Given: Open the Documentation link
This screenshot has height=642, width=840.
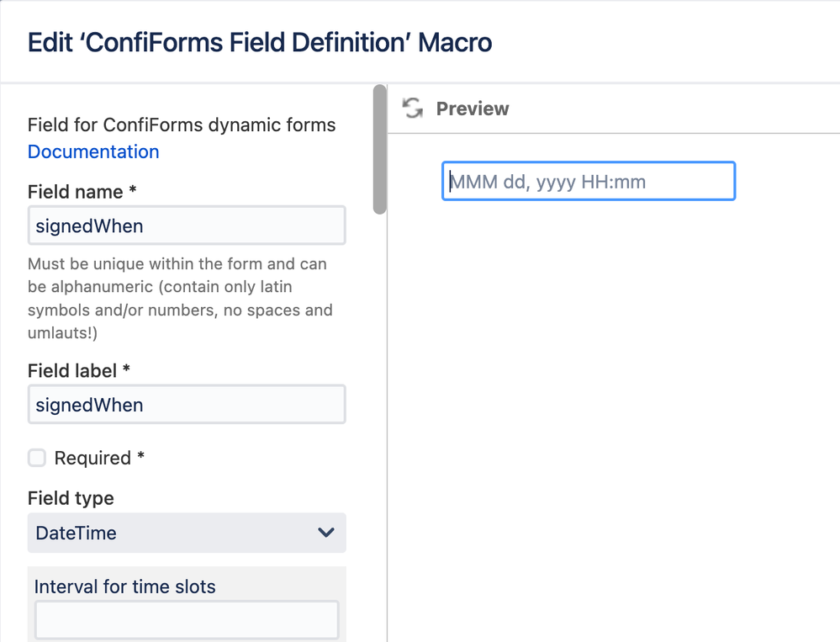Looking at the screenshot, I should click(x=93, y=151).
